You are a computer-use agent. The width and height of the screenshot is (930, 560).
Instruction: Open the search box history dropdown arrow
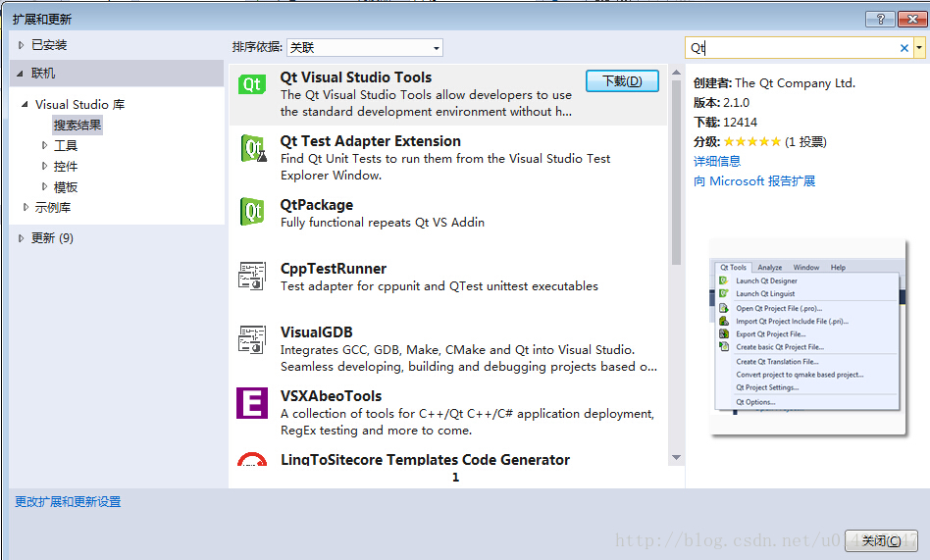pos(919,47)
